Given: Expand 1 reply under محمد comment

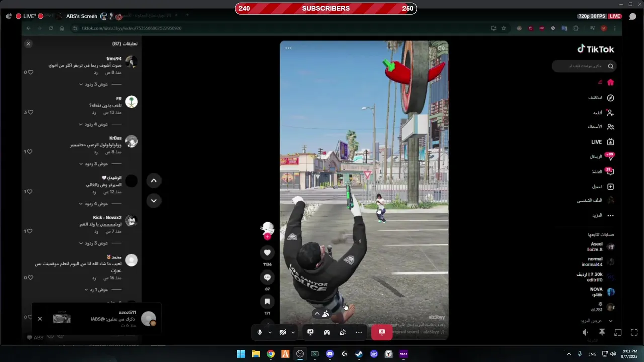Looking at the screenshot, I should click(96, 290).
